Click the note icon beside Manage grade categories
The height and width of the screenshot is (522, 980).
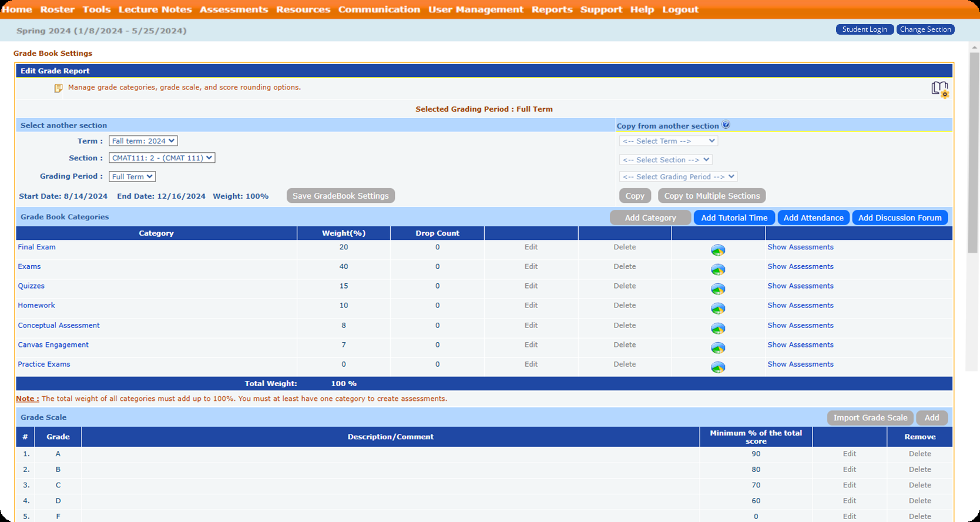pos(58,88)
